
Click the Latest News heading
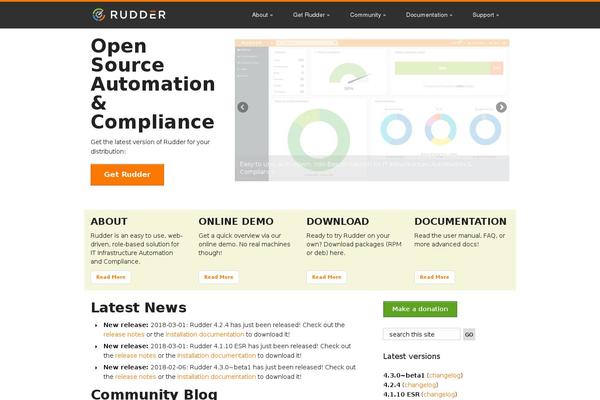click(139, 308)
